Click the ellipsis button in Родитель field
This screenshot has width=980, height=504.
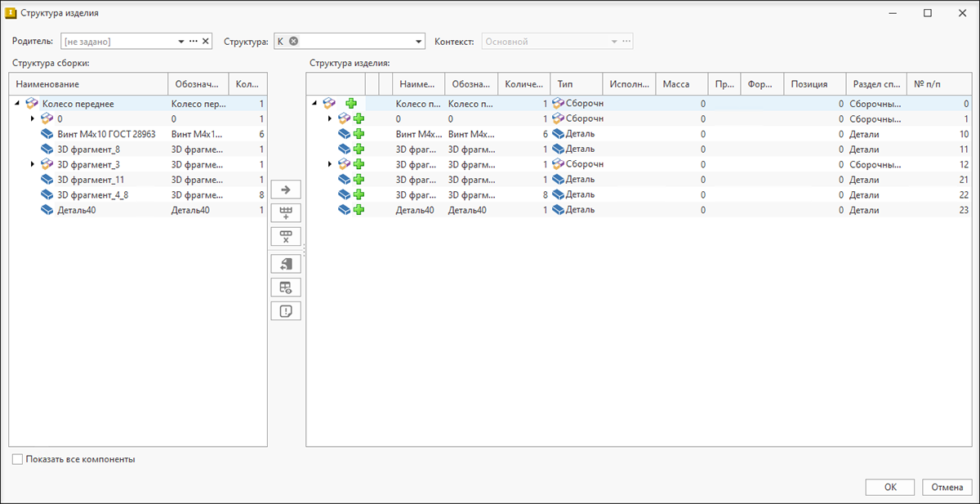pos(194,41)
